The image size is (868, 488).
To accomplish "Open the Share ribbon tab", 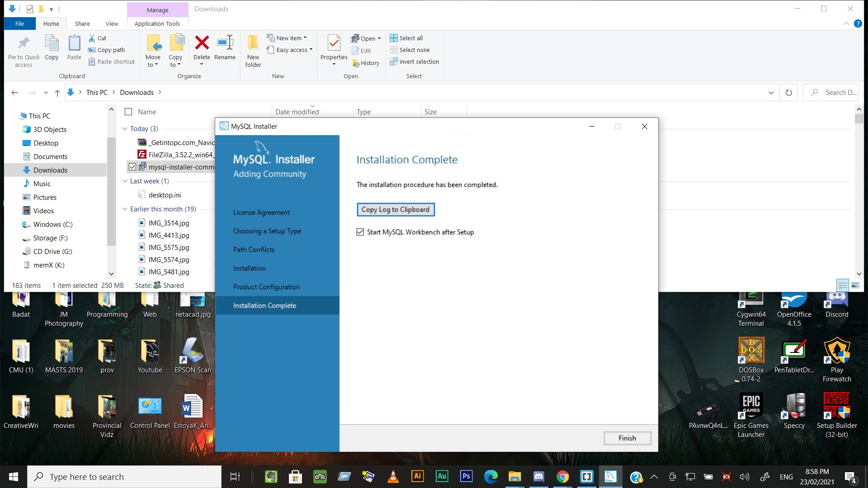I will click(82, 23).
